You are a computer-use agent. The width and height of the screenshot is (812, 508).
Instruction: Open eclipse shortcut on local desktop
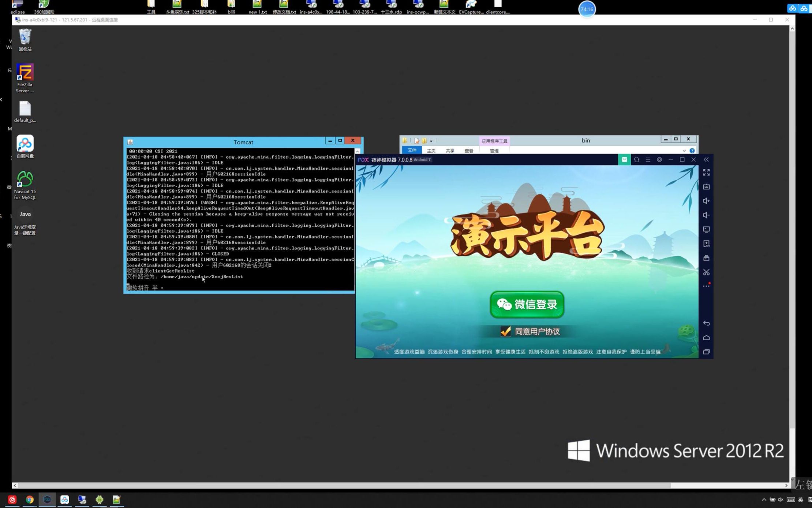[x=18, y=7]
